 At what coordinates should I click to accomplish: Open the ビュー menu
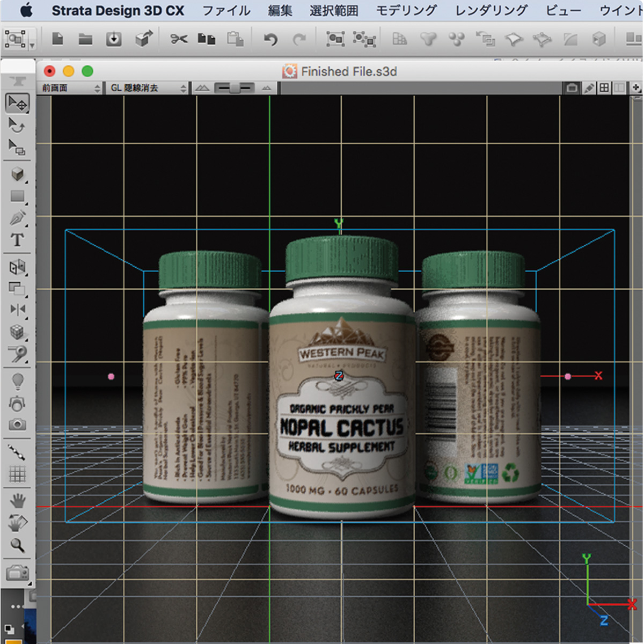[563, 10]
